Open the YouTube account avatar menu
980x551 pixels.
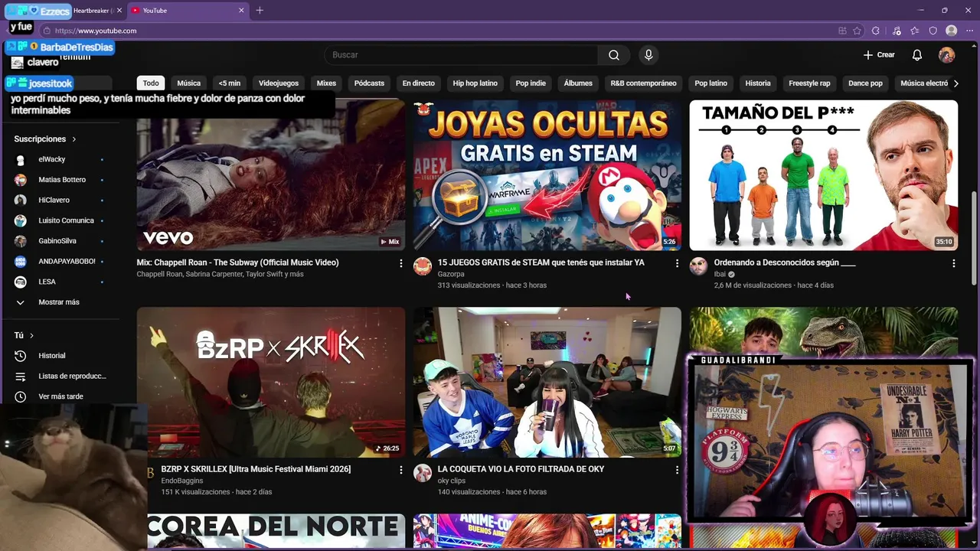[x=947, y=55]
